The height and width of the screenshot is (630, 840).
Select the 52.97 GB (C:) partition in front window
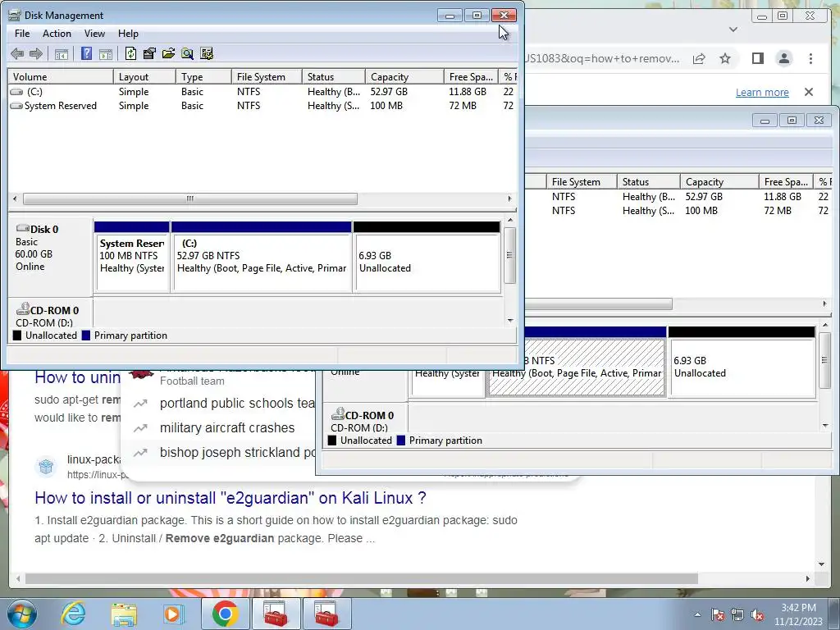point(262,256)
